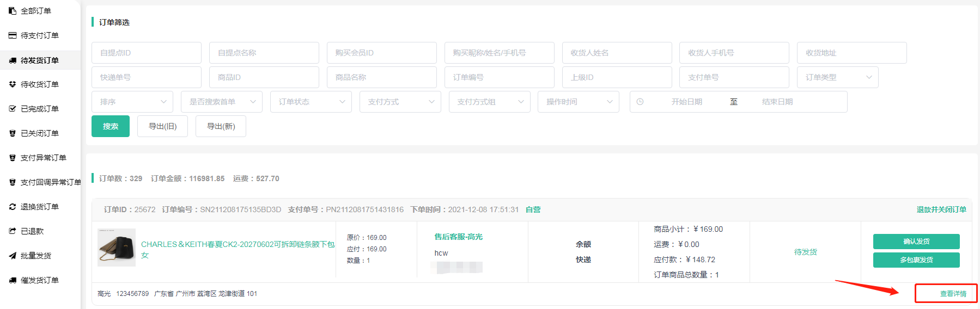The image size is (980, 309).
Task: Click order number SN211208175135BD3D
Action: [x=241, y=209]
